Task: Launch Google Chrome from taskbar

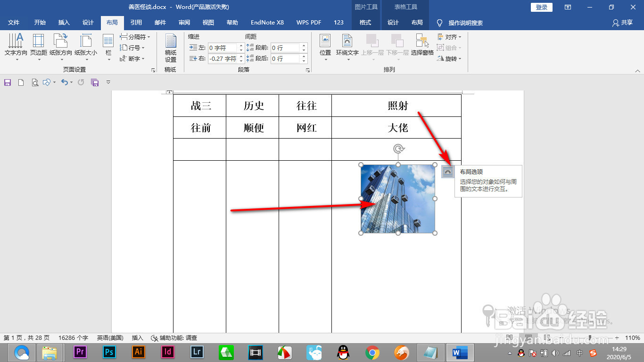Action: (x=372, y=352)
